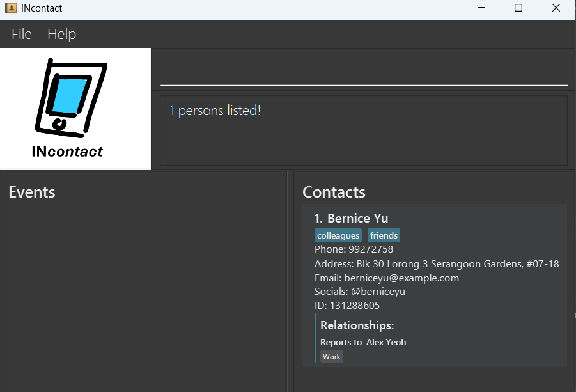Click the Events panel header
The height and width of the screenshot is (392, 576).
coord(32,192)
